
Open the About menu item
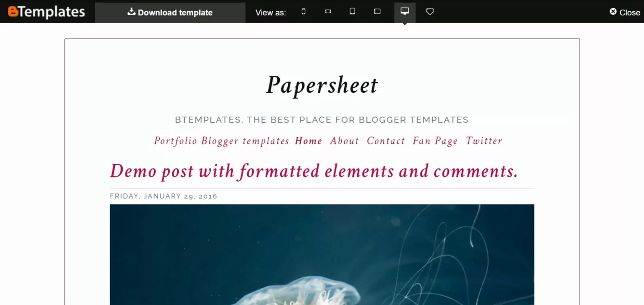point(344,141)
